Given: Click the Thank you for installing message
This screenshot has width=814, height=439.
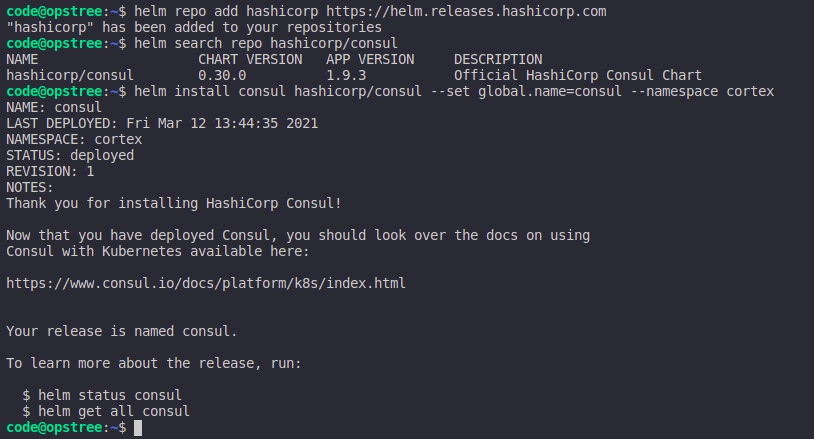Looking at the screenshot, I should 174,203.
